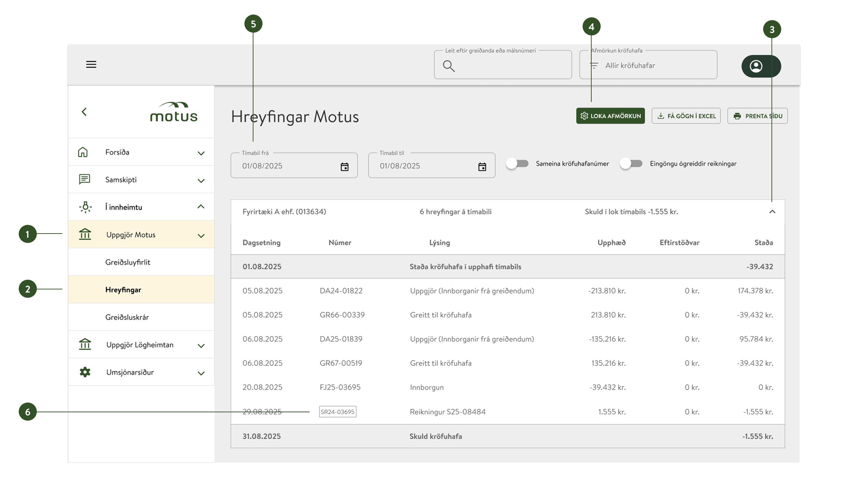Open calendar picker for Tímabil til
Viewport: 868px width, 481px height.
(x=482, y=167)
